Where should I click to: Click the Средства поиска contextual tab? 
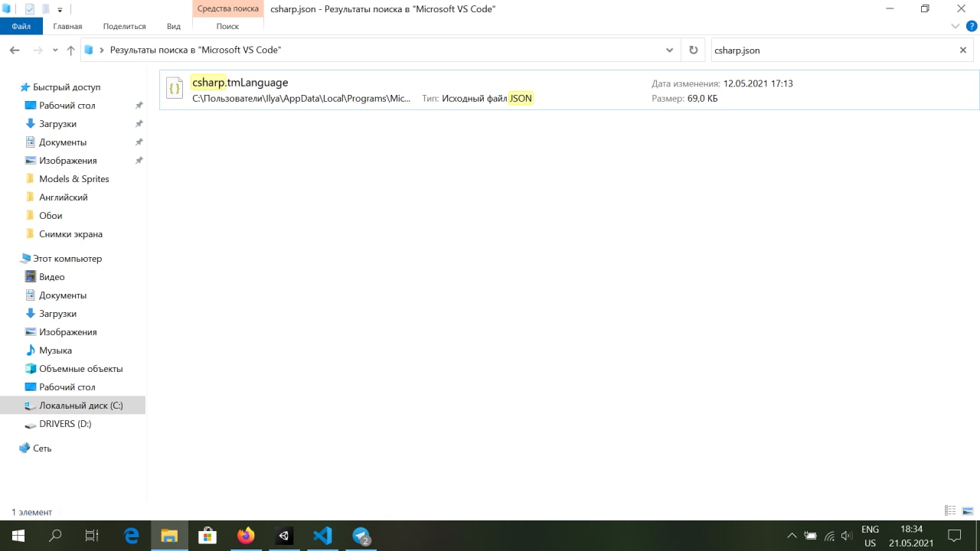coord(227,8)
